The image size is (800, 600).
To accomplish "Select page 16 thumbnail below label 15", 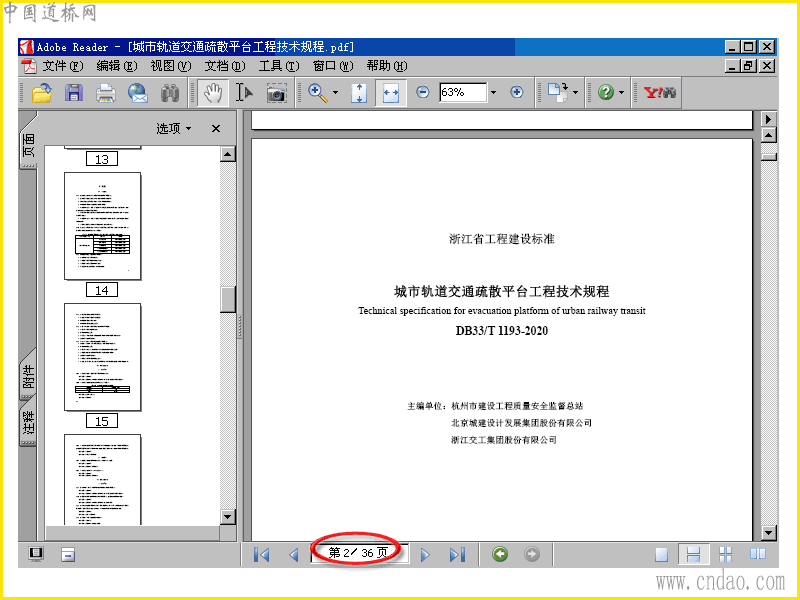I will coord(103,480).
